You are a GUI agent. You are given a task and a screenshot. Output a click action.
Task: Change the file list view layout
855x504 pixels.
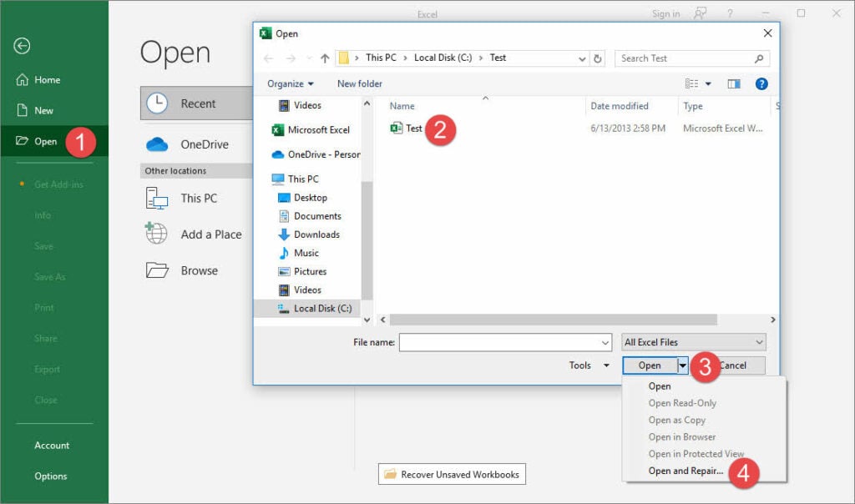click(x=693, y=83)
